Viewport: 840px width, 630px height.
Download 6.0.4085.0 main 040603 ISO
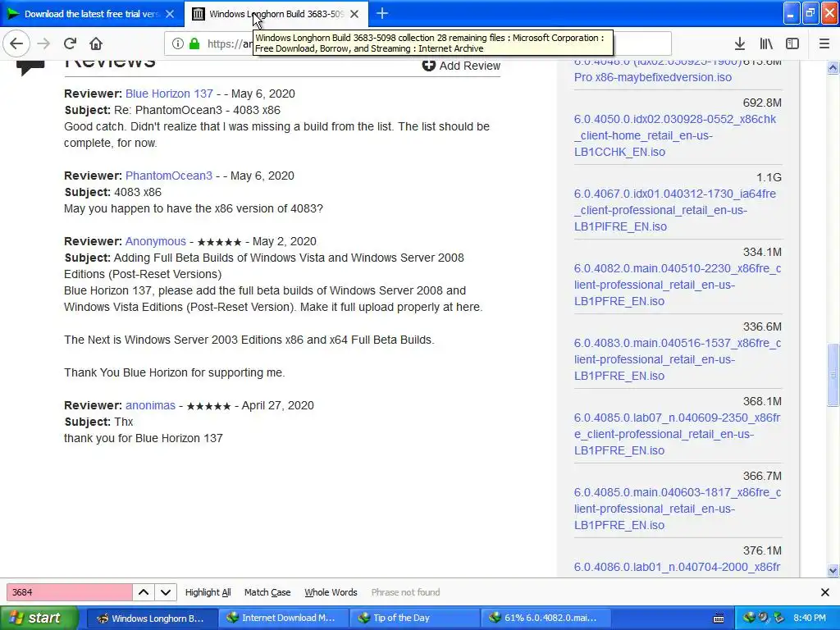pyautogui.click(x=677, y=509)
